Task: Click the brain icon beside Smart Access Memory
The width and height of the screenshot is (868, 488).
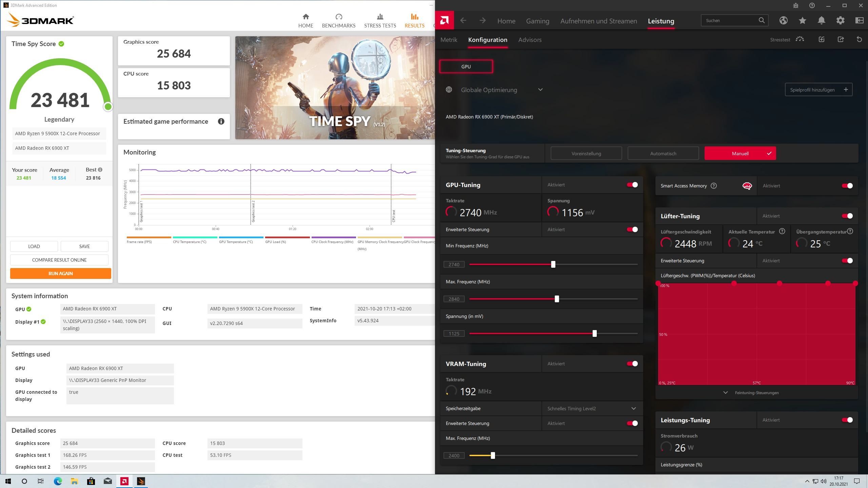Action: point(747,186)
